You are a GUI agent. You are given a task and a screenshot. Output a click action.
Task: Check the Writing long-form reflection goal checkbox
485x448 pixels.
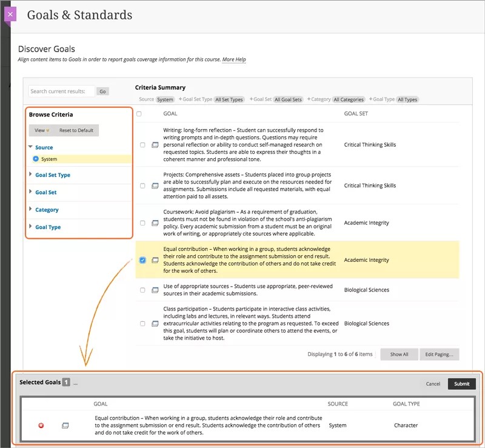[x=144, y=146]
